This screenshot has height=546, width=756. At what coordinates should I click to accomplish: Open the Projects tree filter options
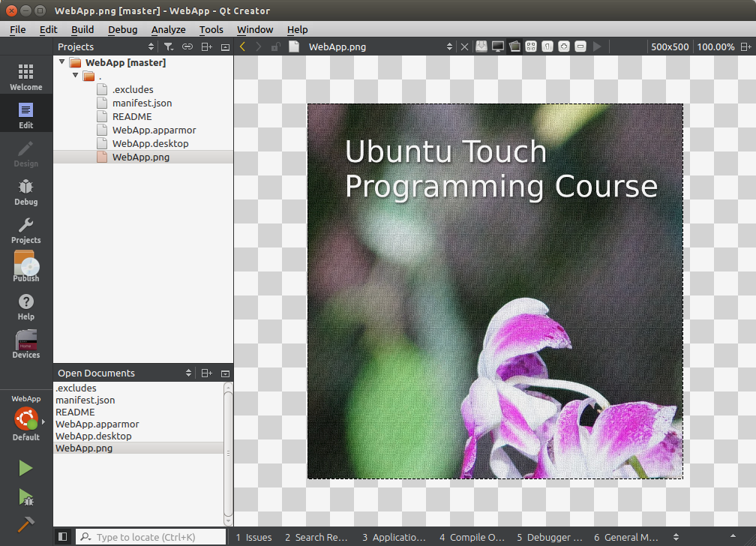168,46
